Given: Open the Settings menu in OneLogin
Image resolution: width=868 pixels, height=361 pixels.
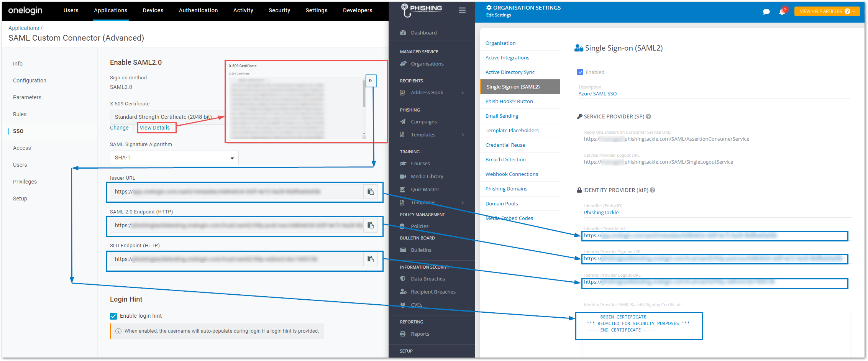Looking at the screenshot, I should pyautogui.click(x=317, y=10).
